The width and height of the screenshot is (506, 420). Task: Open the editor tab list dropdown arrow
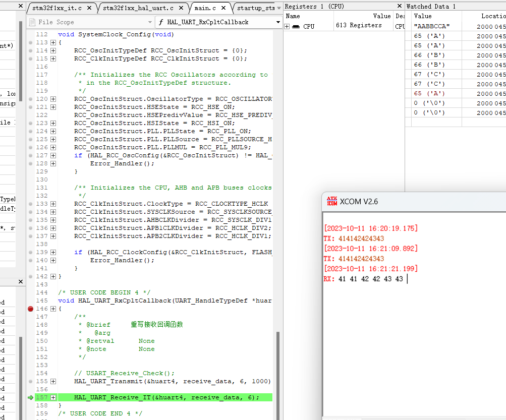click(x=279, y=8)
